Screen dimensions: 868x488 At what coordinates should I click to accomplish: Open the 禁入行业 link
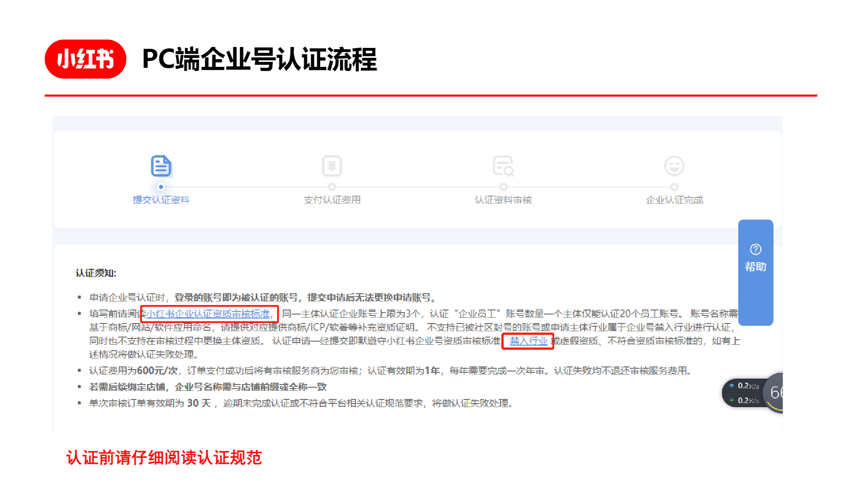coord(528,341)
